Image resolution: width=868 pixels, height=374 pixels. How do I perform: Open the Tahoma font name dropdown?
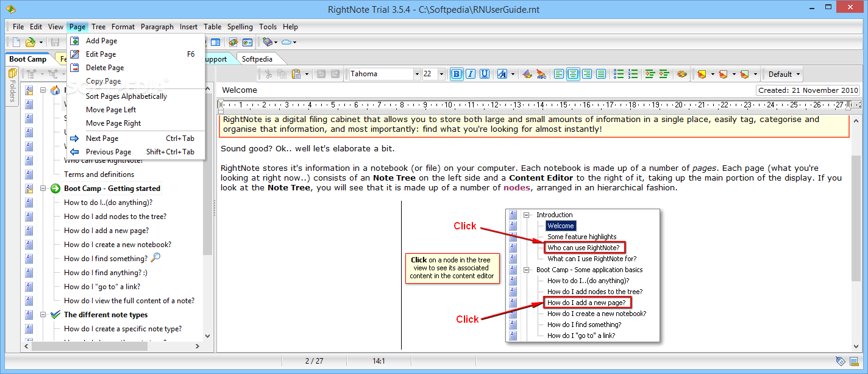pos(417,74)
